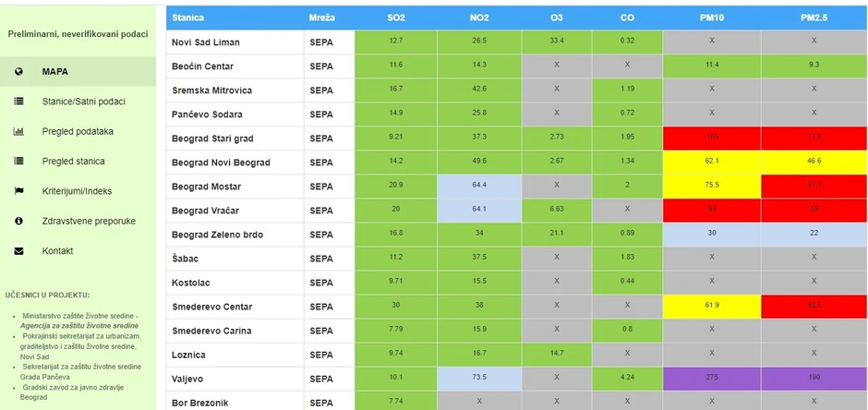Click the light blue NO2 cell for Beograd Mostar

coord(478,186)
